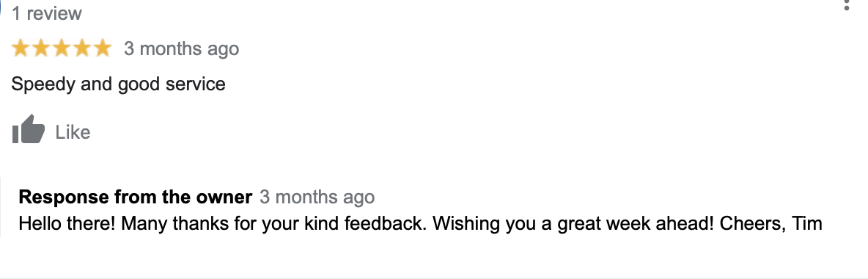This screenshot has height=279, width=868.
Task: Click the second gold rating star
Action: (x=42, y=48)
